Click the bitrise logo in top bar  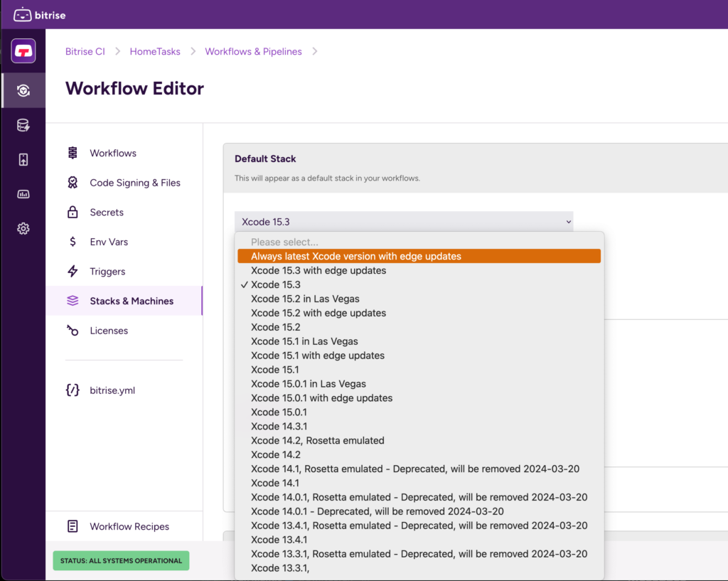coord(40,15)
